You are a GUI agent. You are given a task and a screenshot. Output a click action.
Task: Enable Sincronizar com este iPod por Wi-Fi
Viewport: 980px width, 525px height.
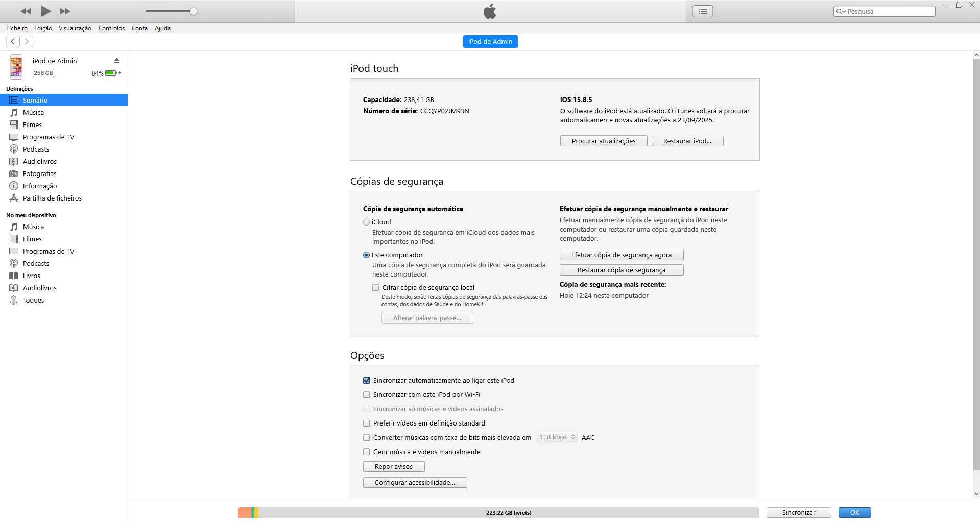pos(366,394)
